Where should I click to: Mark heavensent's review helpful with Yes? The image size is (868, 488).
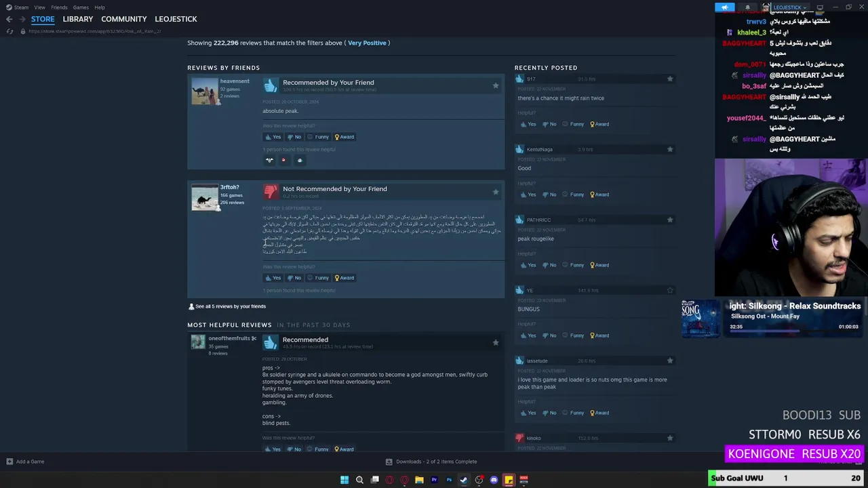tap(273, 137)
